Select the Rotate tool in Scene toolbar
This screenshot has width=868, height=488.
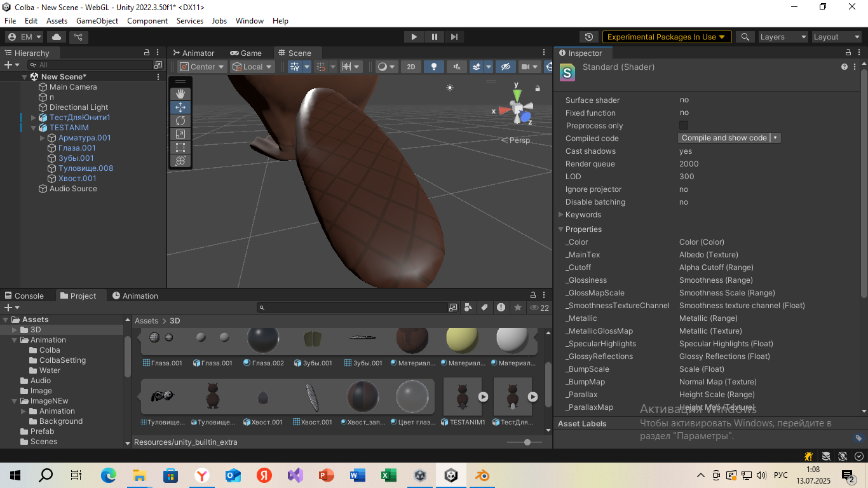180,121
